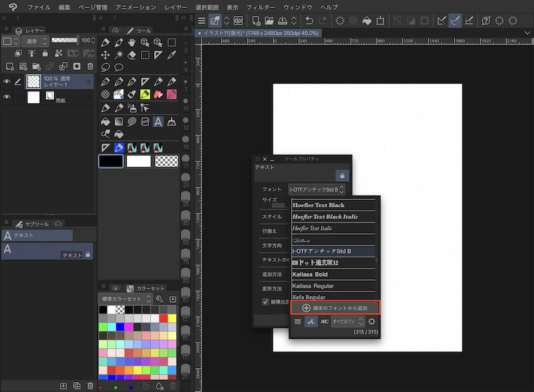Delete layer with trash icon in layer panel
This screenshot has height=392, width=534.
90,66
